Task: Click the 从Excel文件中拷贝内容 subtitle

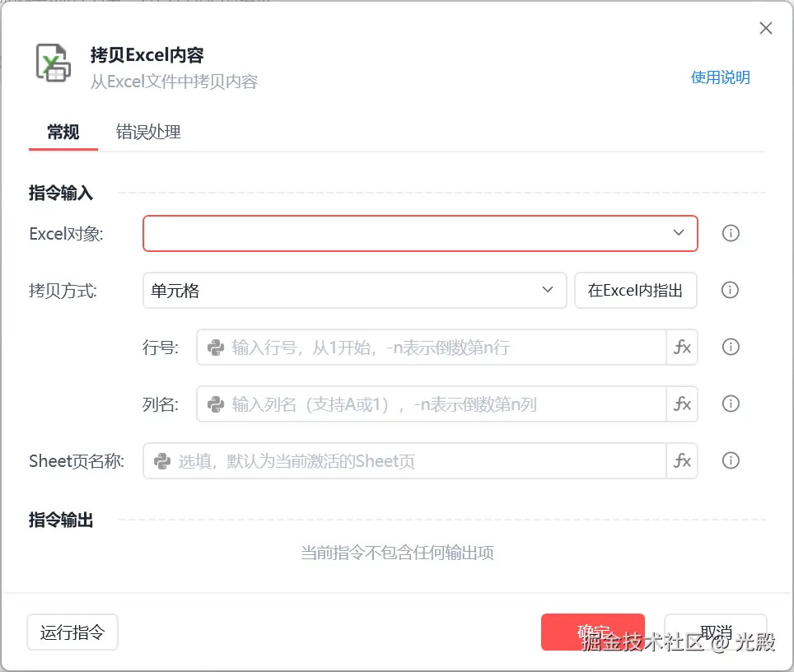Action: [174, 82]
